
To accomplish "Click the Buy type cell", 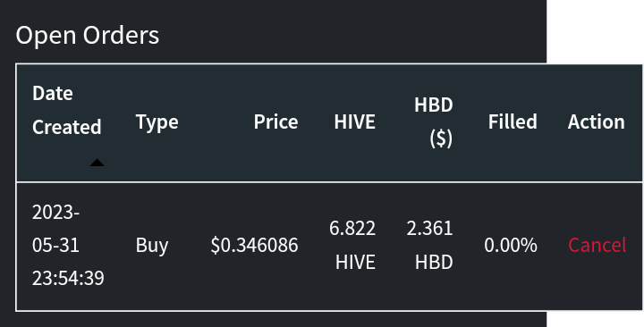I will (152, 246).
